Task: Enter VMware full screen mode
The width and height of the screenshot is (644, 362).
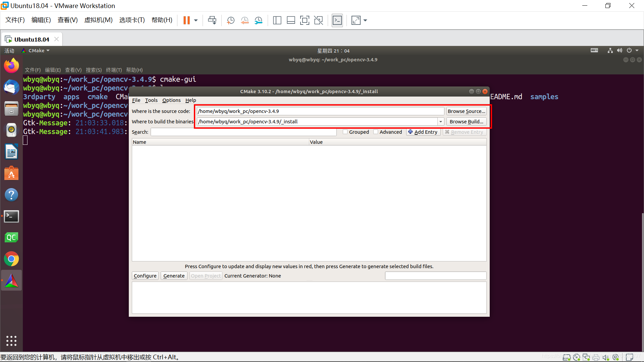Action: (305, 20)
